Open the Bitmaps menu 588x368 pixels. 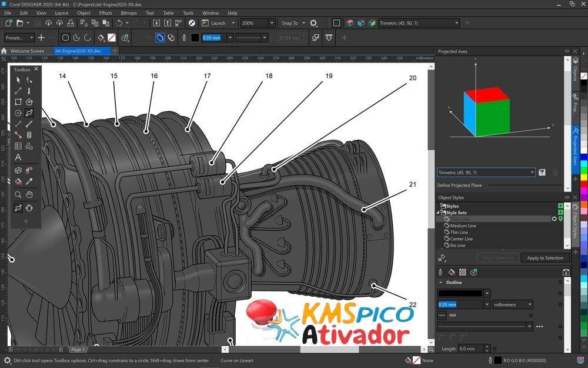129,13
